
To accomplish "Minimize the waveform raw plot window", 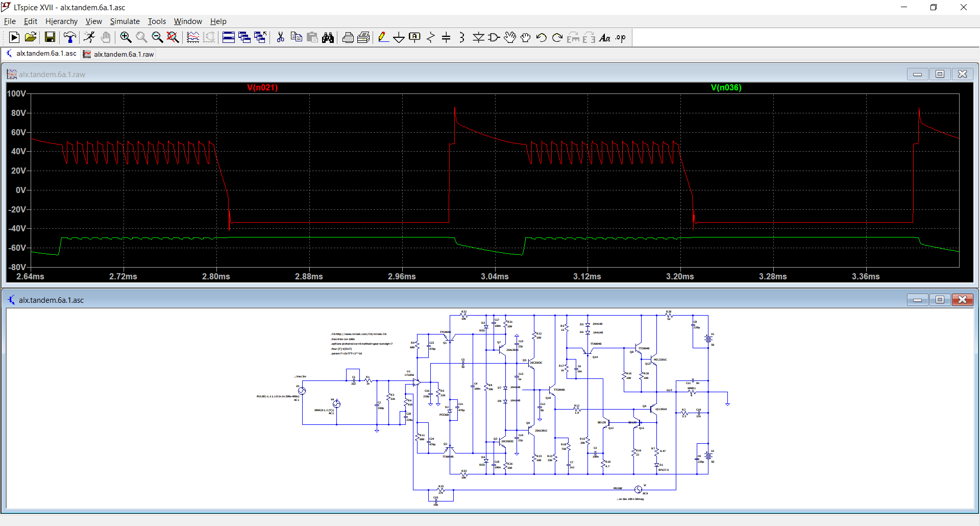I will [917, 74].
